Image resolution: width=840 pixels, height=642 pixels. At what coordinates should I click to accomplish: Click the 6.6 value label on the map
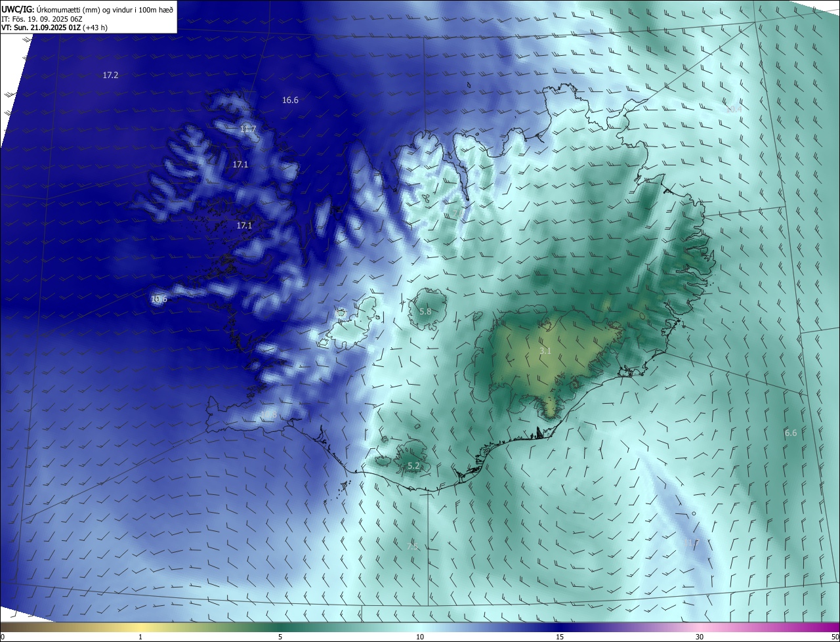(x=791, y=433)
